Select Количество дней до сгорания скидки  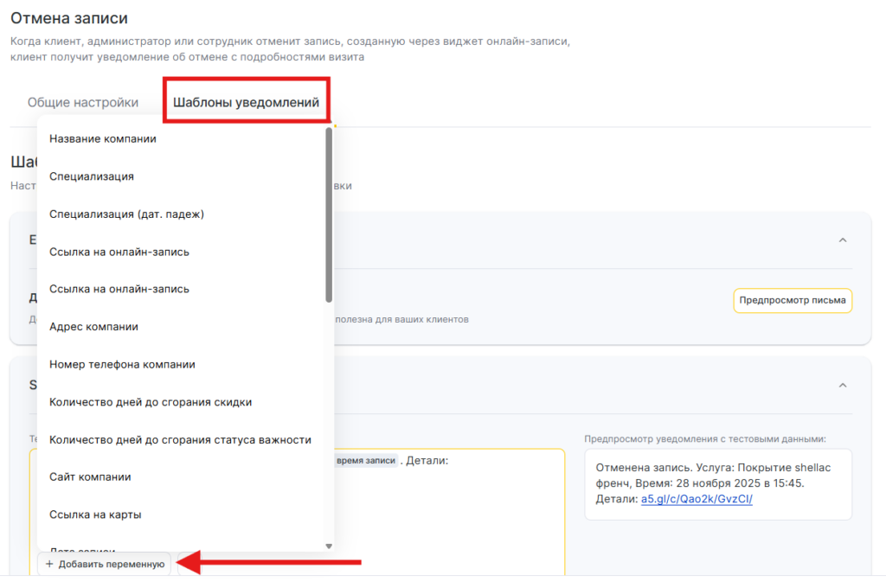click(x=151, y=402)
